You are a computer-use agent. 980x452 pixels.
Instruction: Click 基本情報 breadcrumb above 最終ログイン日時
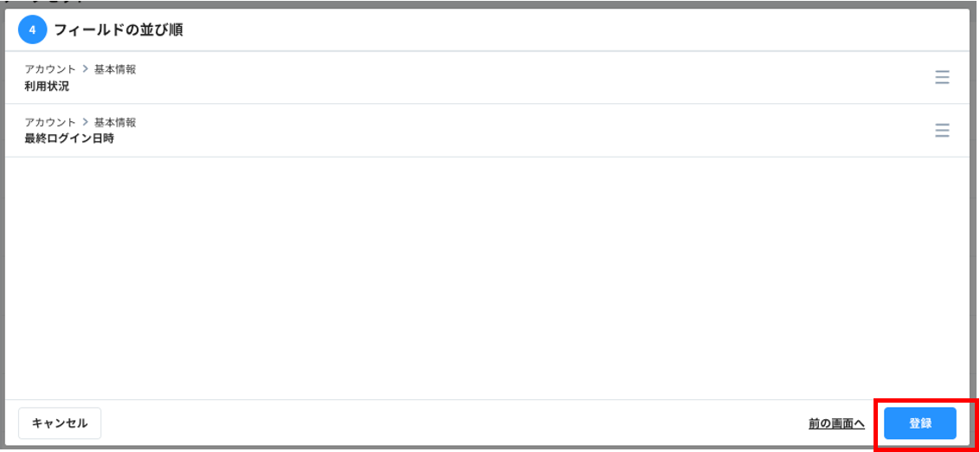click(x=115, y=122)
